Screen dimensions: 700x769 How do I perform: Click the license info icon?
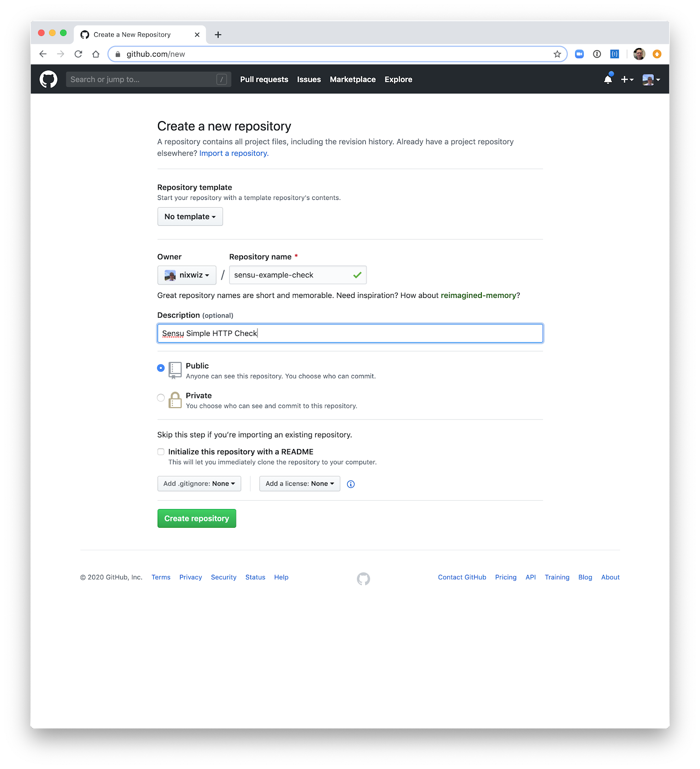[351, 484]
